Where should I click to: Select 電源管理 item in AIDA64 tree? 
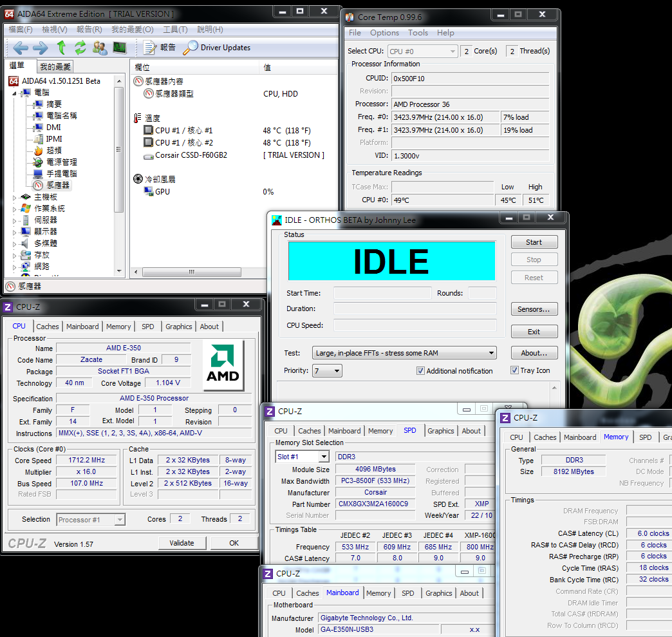[62, 162]
